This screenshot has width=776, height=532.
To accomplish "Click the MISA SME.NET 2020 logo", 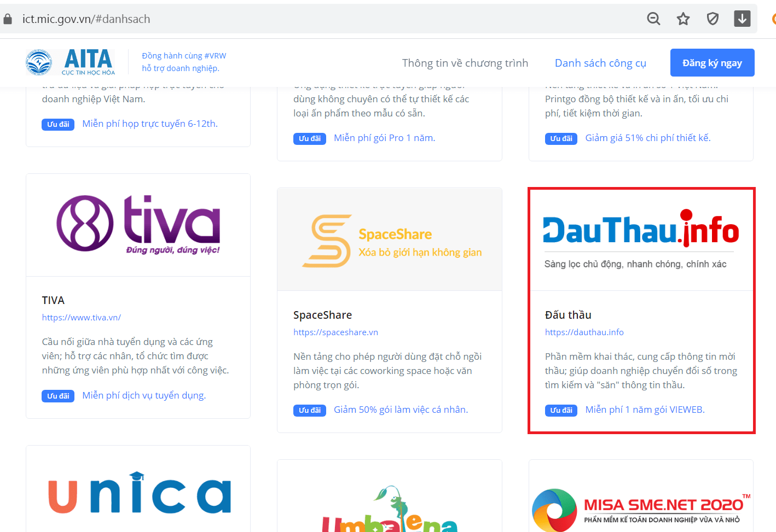I will (x=641, y=510).
